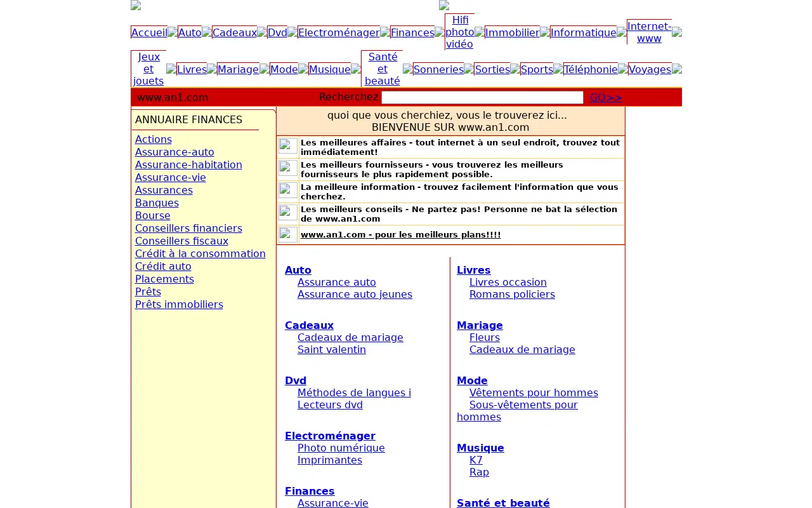Open Imprimantes link

coord(330,460)
